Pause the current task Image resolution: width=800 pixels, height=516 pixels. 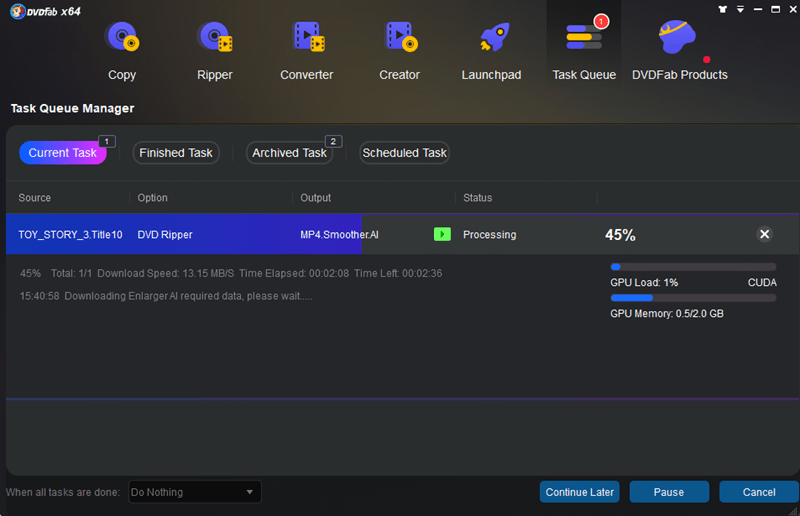click(x=669, y=492)
